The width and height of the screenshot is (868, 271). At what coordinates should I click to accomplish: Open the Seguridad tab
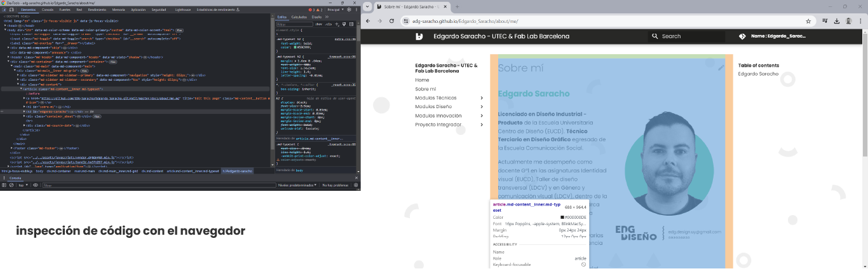point(159,10)
